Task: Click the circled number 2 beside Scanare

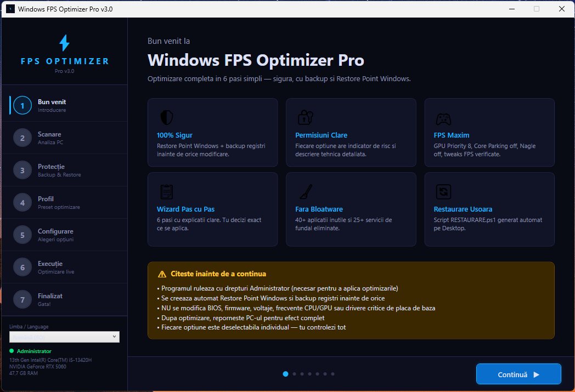Action: click(x=22, y=138)
